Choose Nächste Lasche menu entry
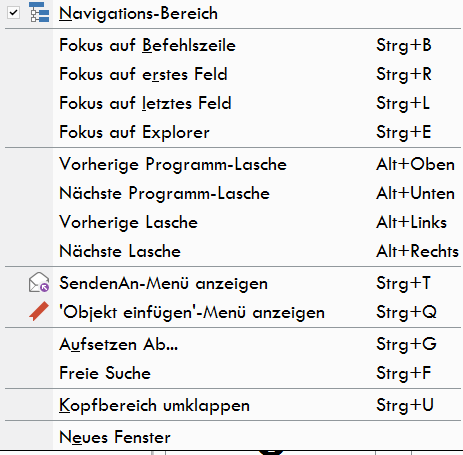Screen dimensions: 463x455 click(x=233, y=251)
